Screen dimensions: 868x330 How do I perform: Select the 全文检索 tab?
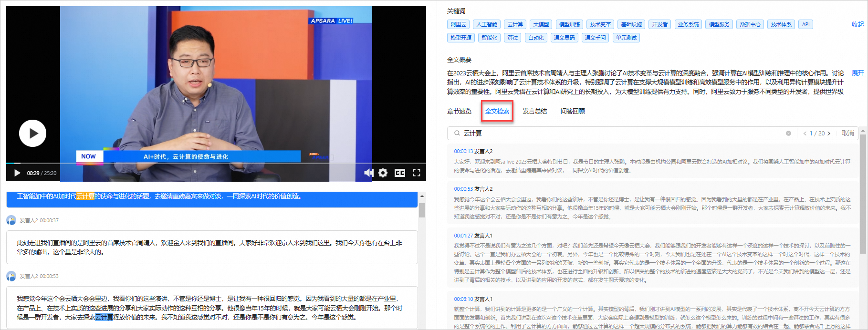(497, 111)
